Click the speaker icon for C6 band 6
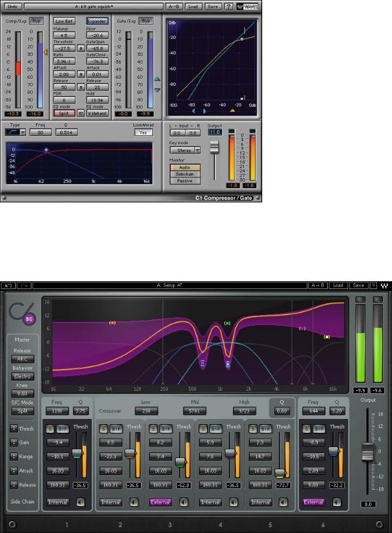The height and width of the screenshot is (533, 392). coord(337,502)
